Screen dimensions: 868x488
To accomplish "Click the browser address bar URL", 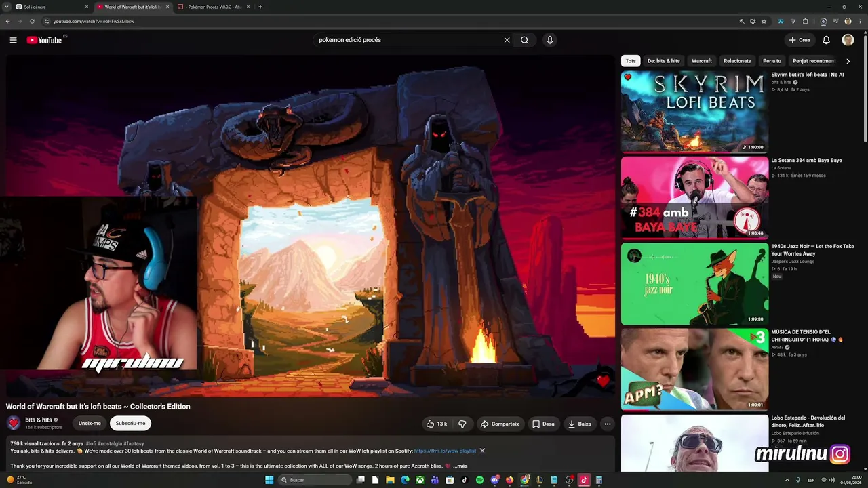I will (x=94, y=21).
